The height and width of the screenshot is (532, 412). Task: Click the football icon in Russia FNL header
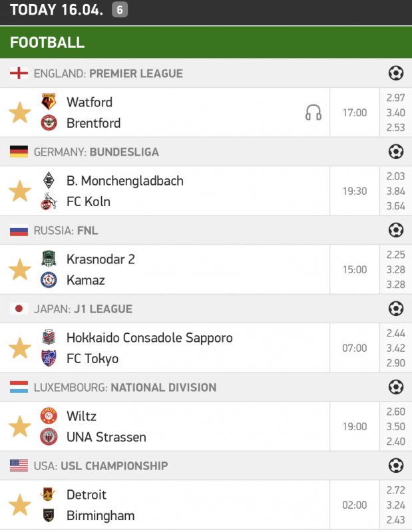coord(396,230)
